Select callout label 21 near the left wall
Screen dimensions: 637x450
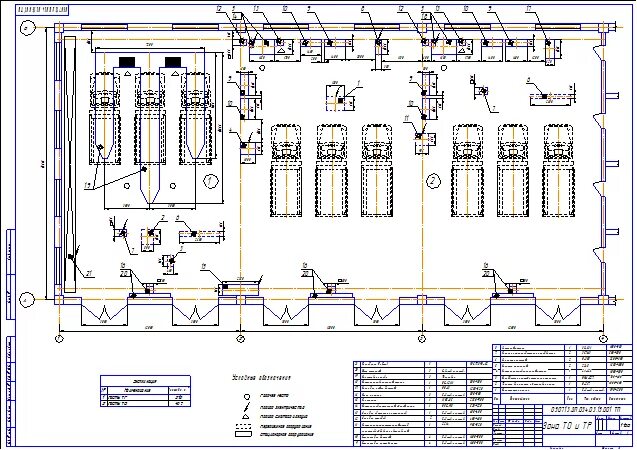[x=89, y=274]
